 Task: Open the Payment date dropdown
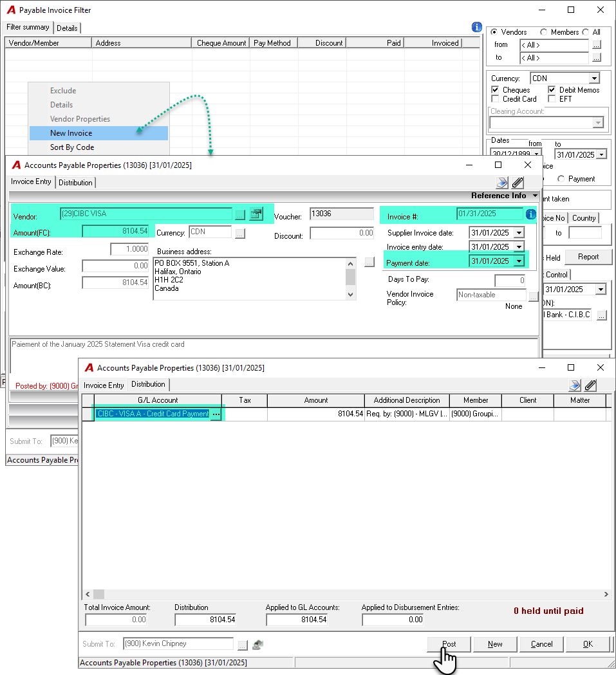519,261
